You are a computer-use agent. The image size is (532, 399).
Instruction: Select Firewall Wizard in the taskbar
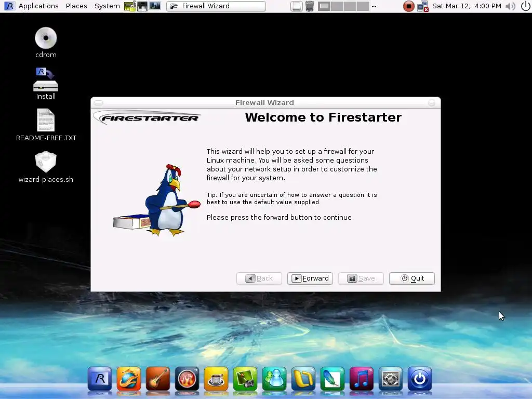click(216, 6)
